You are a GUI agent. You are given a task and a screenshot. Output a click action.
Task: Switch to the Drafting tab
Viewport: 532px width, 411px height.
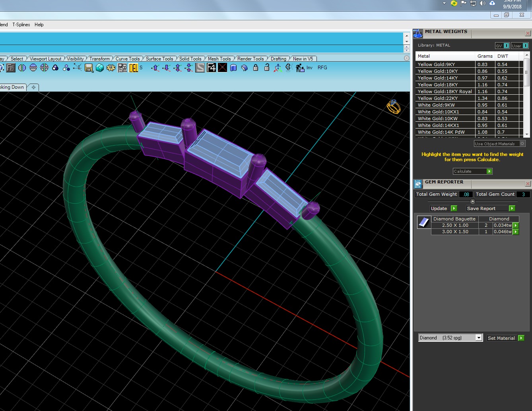click(x=278, y=58)
